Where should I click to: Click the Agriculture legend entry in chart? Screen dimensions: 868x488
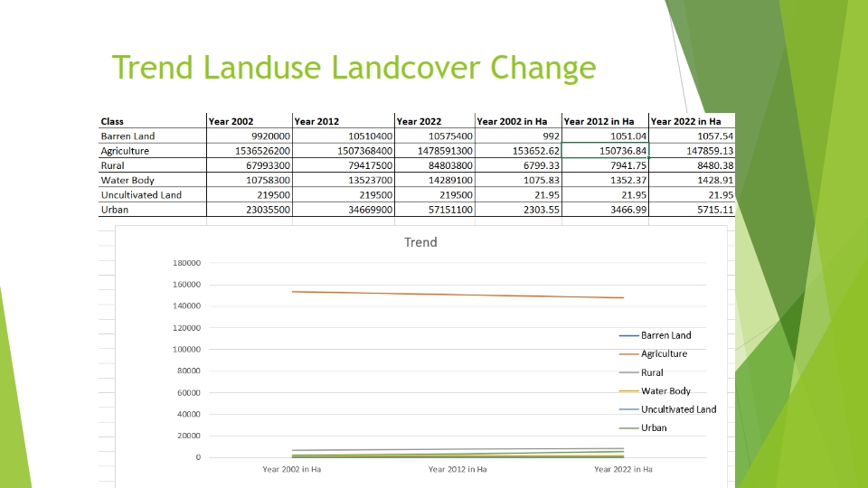tap(664, 354)
